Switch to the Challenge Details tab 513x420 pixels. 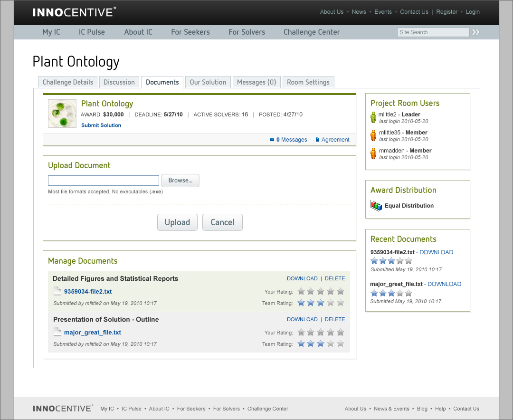point(68,82)
